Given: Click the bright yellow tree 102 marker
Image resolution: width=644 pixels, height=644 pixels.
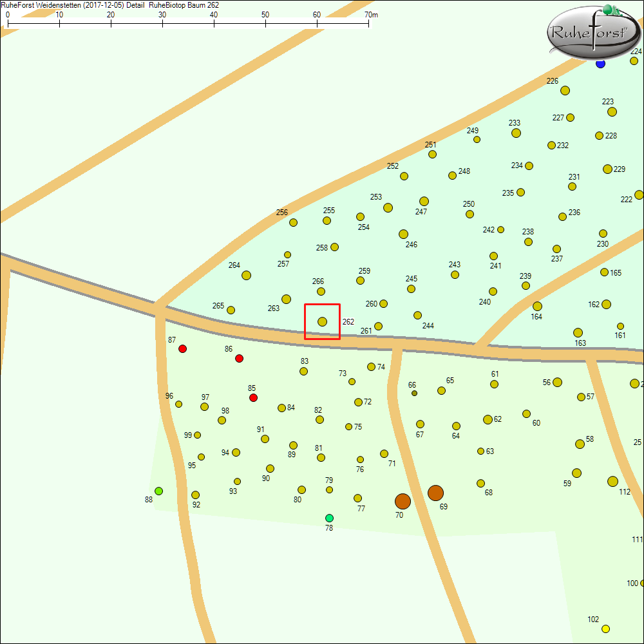Looking at the screenshot, I should pos(605,629).
